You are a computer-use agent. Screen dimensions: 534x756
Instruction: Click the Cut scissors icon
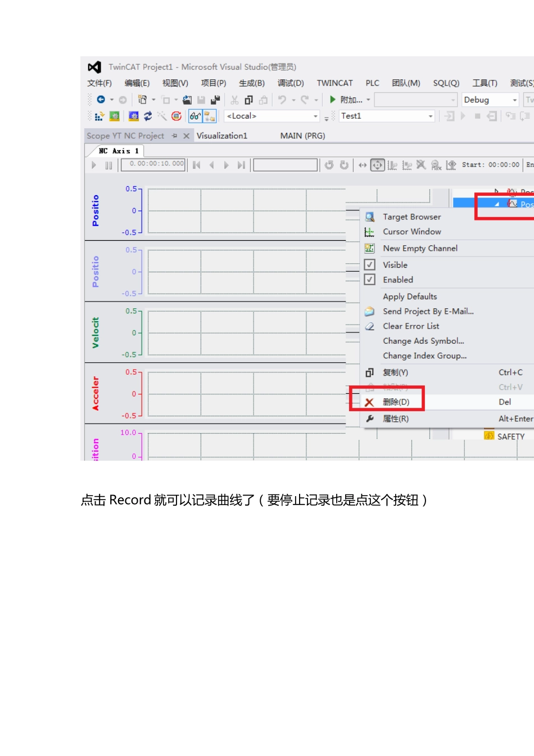coord(234,100)
